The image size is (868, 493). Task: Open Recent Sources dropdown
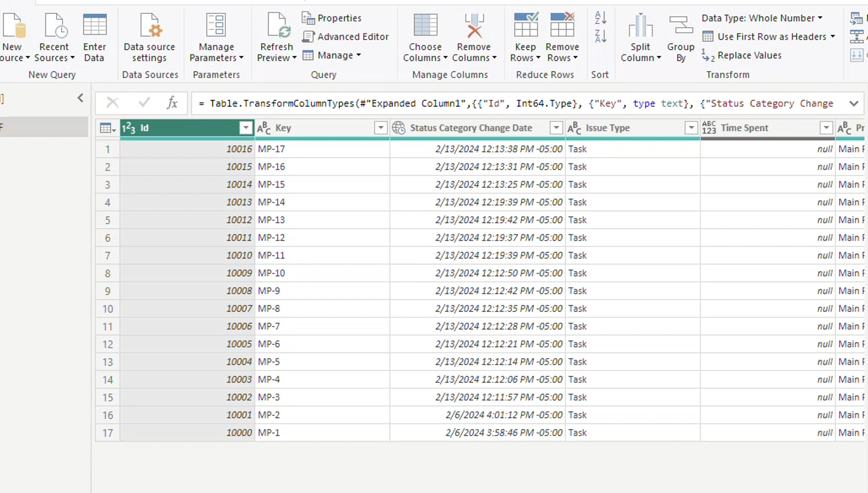54,37
